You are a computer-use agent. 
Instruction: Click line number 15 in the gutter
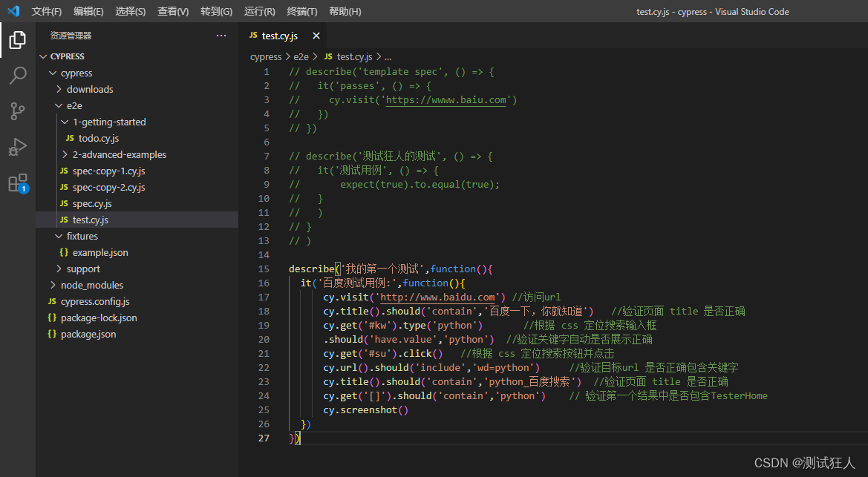(x=264, y=269)
